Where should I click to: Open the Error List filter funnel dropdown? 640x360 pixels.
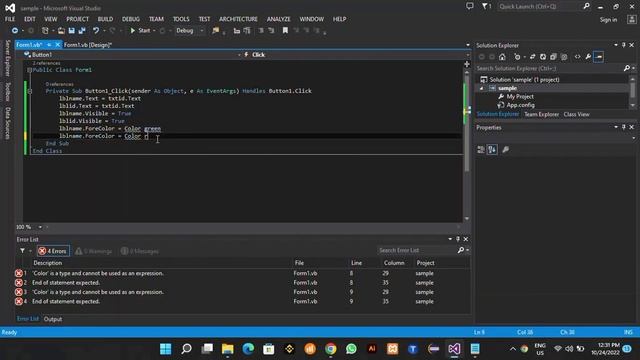[25, 251]
